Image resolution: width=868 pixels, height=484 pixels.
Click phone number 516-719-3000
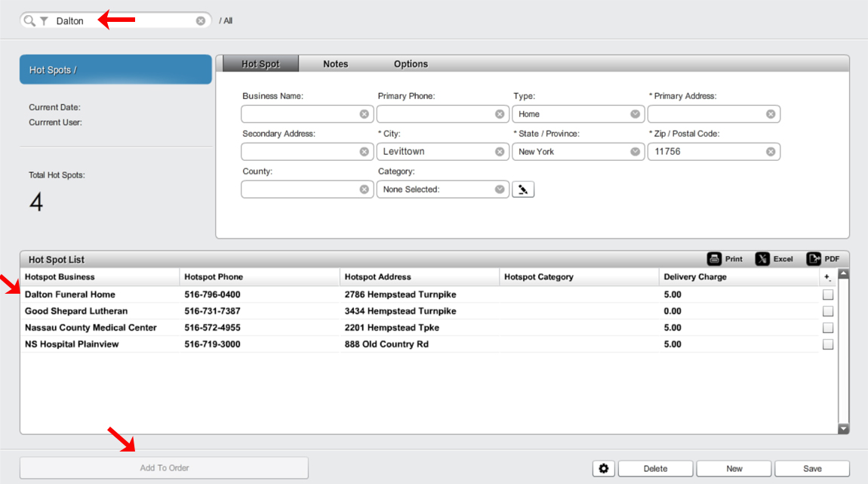coord(212,344)
